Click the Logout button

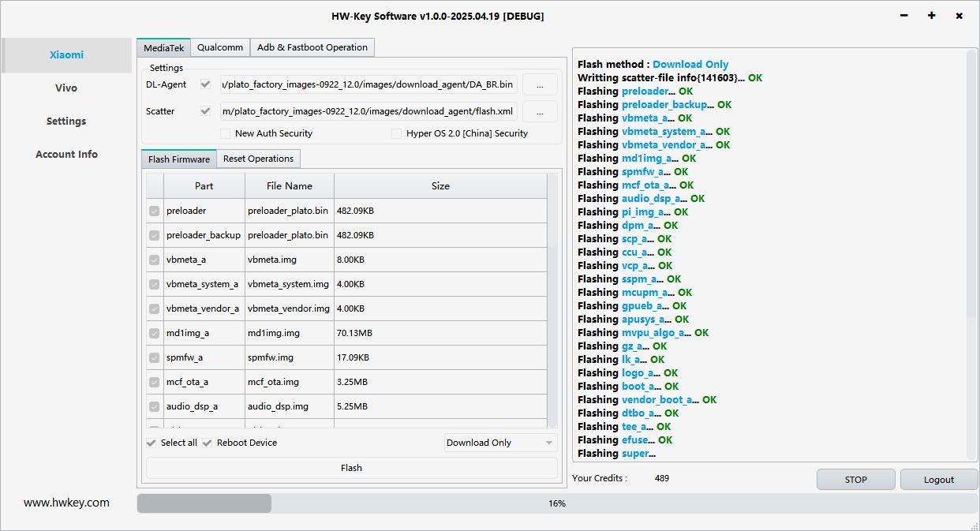coord(939,480)
